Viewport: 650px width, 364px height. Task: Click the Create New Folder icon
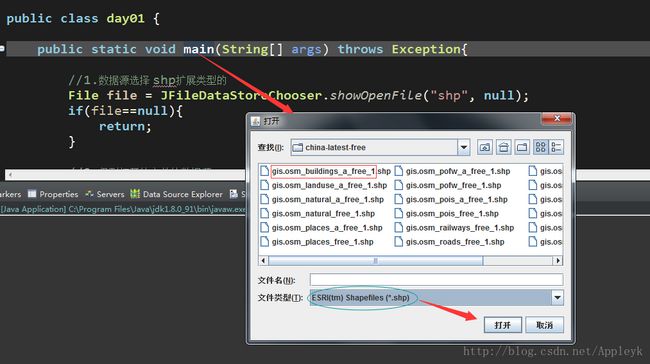[x=522, y=147]
